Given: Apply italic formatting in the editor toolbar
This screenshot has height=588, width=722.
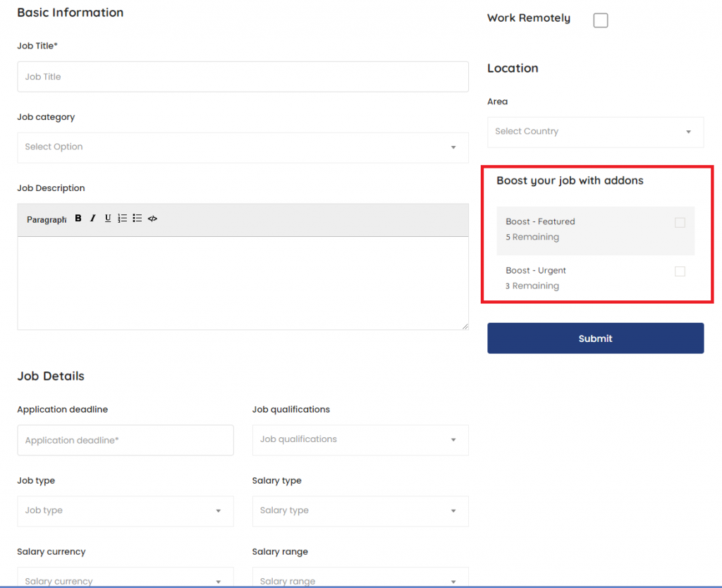Looking at the screenshot, I should point(92,219).
